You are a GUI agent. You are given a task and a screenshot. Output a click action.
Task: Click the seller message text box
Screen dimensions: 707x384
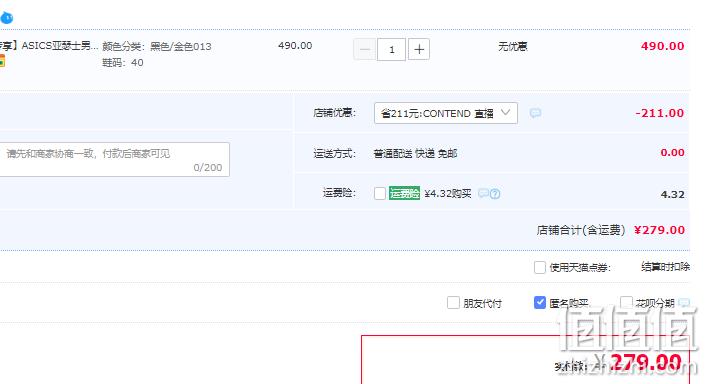(114, 160)
